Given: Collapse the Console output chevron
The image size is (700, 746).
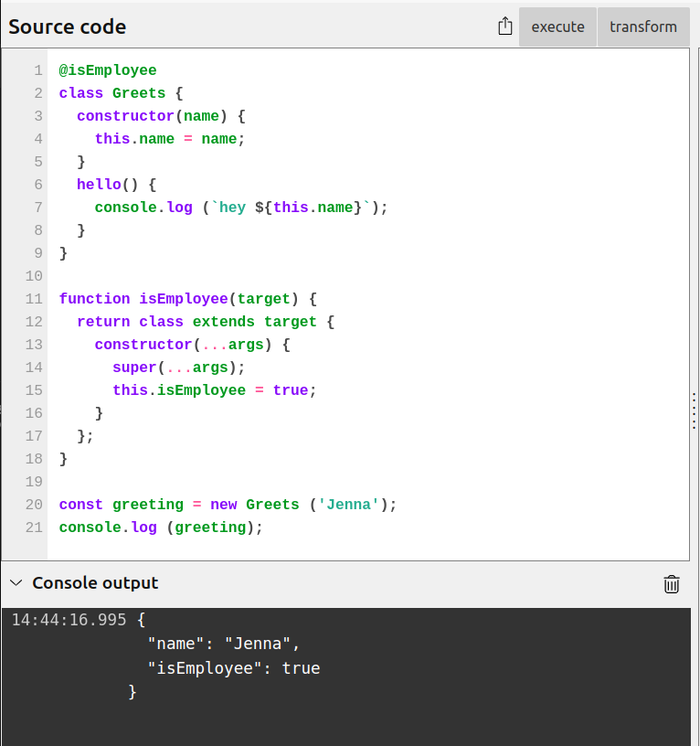Looking at the screenshot, I should point(16,583).
